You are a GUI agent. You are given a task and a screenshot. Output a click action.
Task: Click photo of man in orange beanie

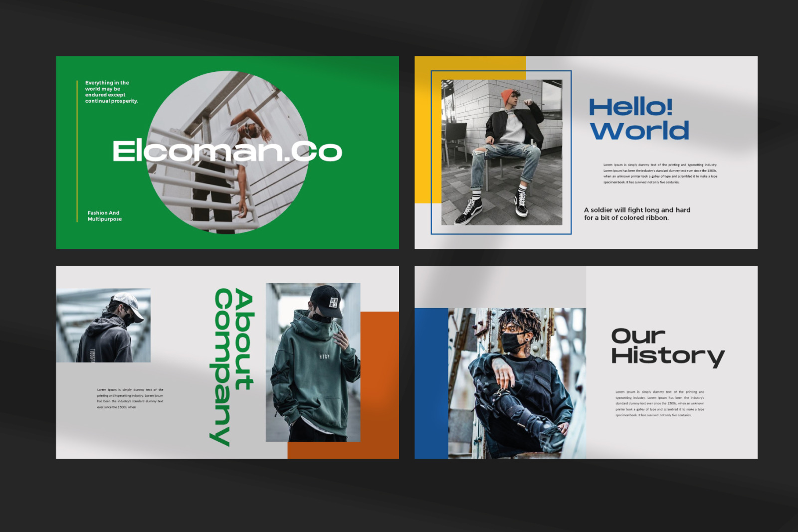(x=501, y=152)
